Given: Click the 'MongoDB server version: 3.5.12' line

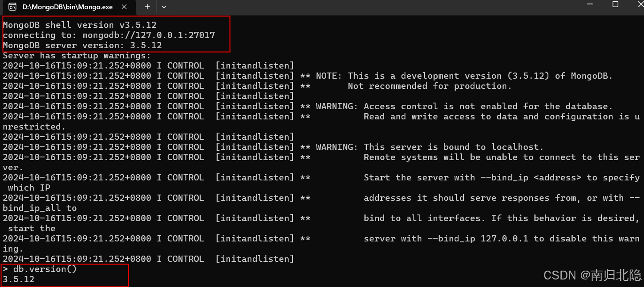Looking at the screenshot, I should point(82,45).
